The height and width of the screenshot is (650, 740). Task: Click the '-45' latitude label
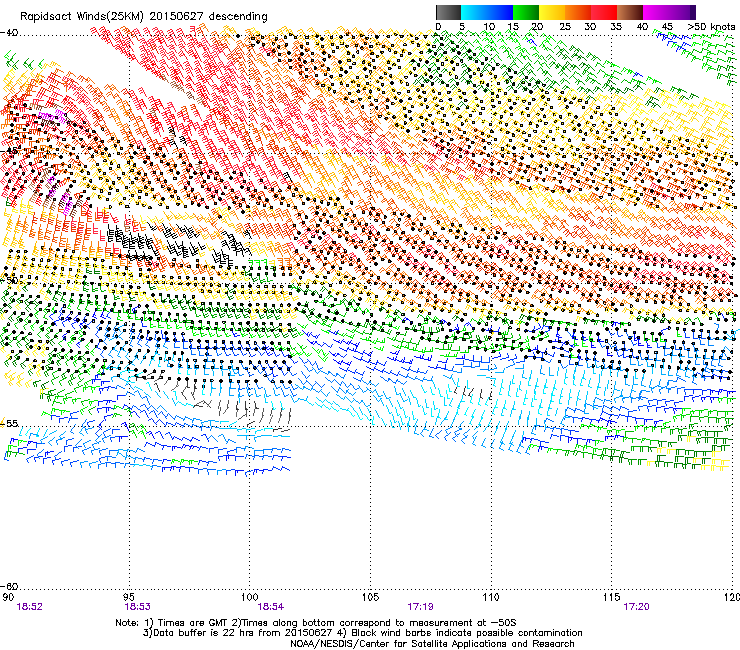pos(9,151)
